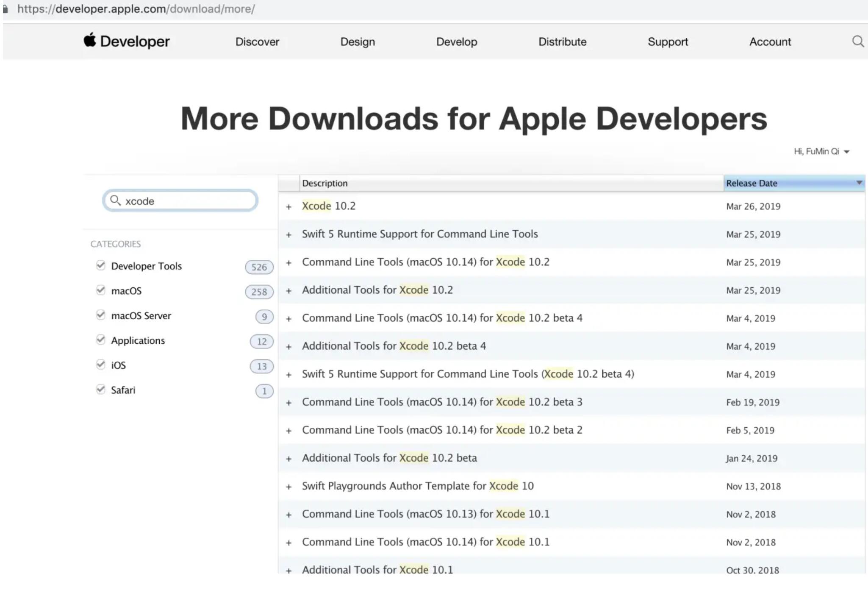This screenshot has height=596, width=868.
Task: Click the 12 count badge for Applications
Action: click(261, 341)
